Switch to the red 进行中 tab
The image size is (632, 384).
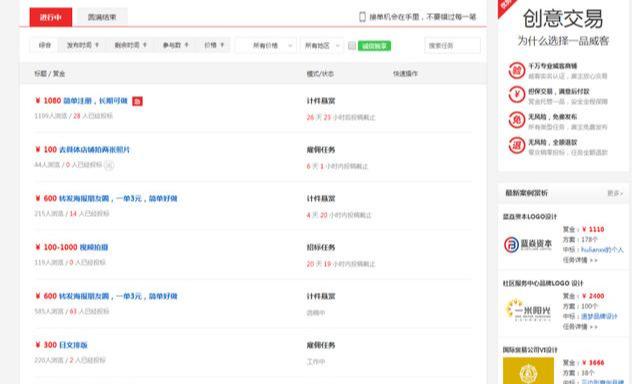(x=51, y=17)
